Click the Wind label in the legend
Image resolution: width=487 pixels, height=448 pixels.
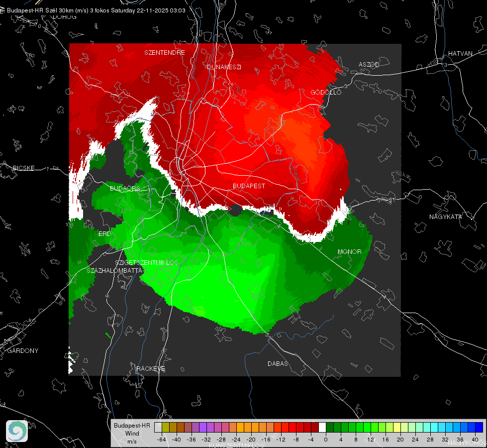(132, 434)
